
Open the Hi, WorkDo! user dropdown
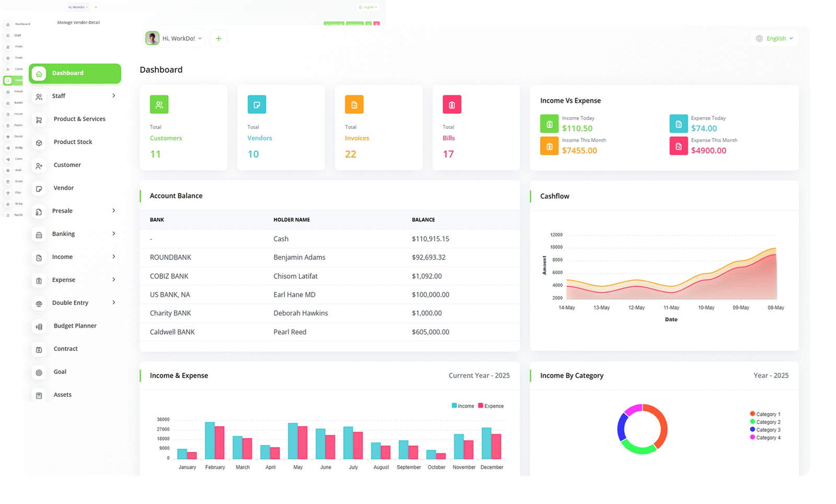click(x=175, y=39)
